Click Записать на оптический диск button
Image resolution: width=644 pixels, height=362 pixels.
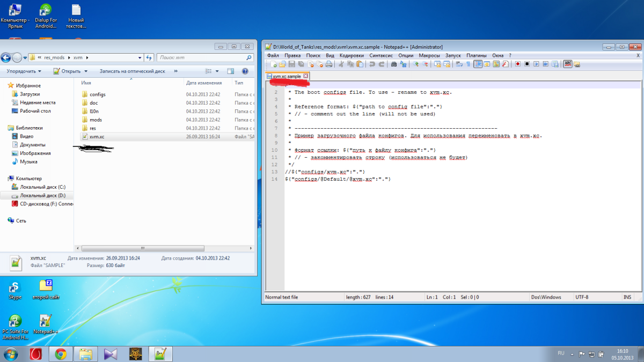(132, 71)
